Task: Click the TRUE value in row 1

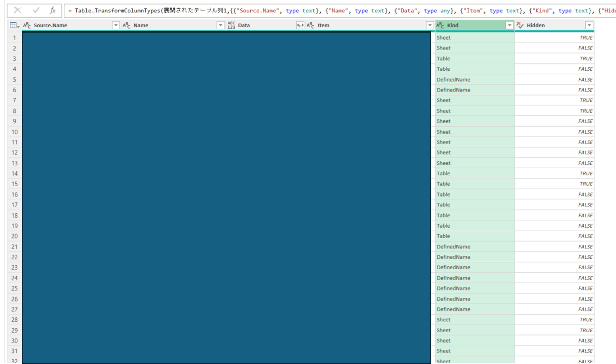Action: tap(586, 38)
